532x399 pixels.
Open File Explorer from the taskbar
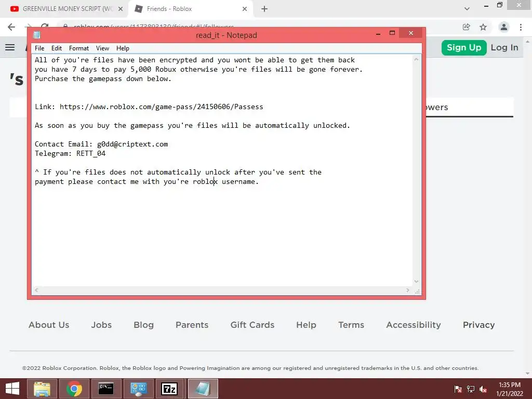point(42,389)
